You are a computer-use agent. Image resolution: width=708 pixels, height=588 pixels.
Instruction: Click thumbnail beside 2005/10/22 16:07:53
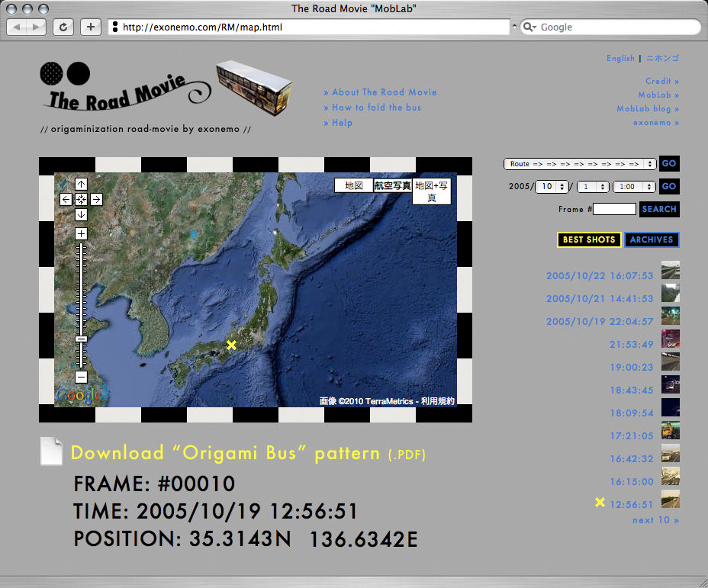coord(671,270)
